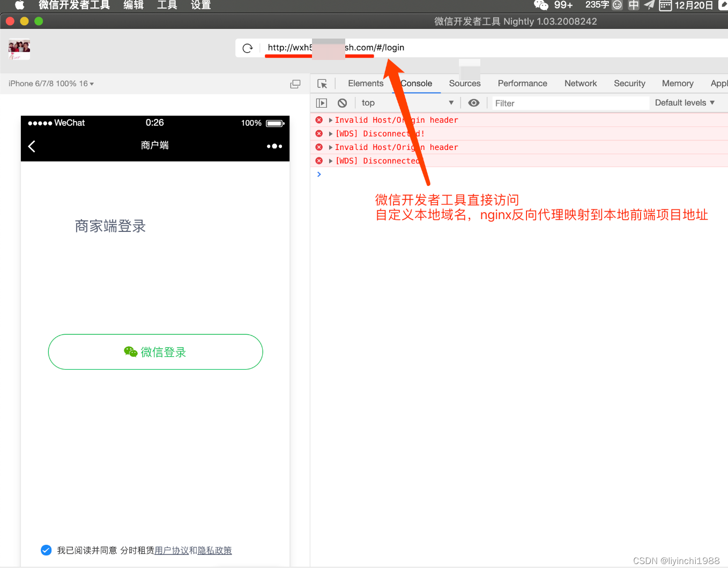Switch to the Sources tab
Image resolution: width=728 pixels, height=571 pixels.
click(464, 84)
